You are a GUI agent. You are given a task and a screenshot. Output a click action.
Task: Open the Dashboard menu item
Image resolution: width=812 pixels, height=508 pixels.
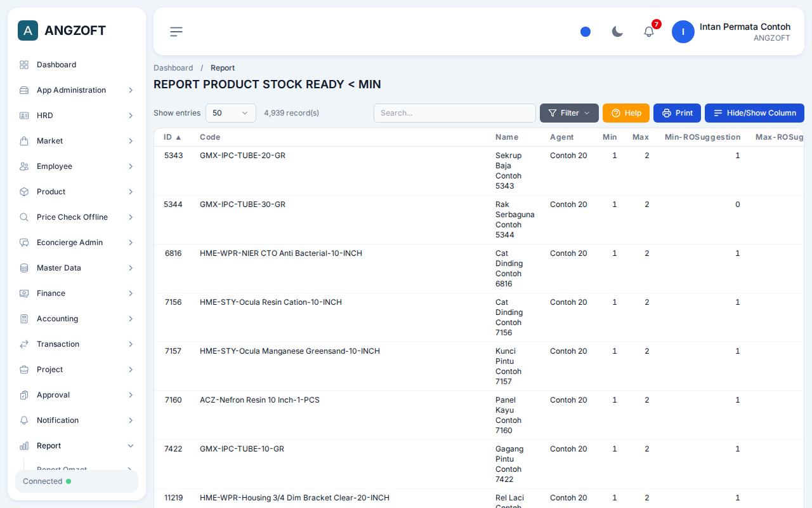point(77,65)
